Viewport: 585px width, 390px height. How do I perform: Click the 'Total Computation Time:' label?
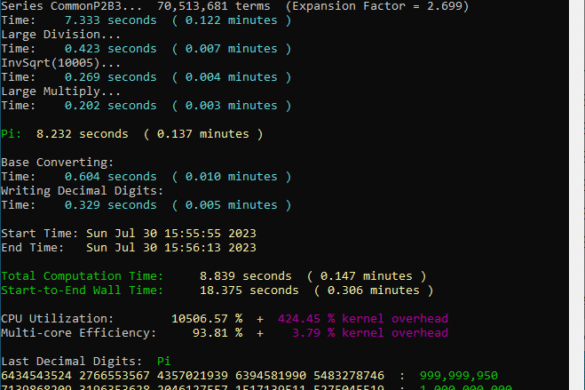(82, 276)
